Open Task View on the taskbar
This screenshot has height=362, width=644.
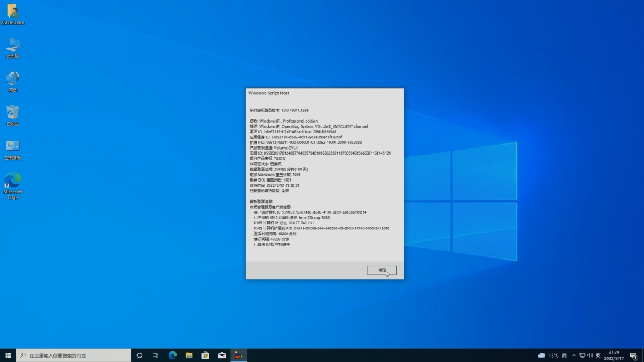pos(156,356)
